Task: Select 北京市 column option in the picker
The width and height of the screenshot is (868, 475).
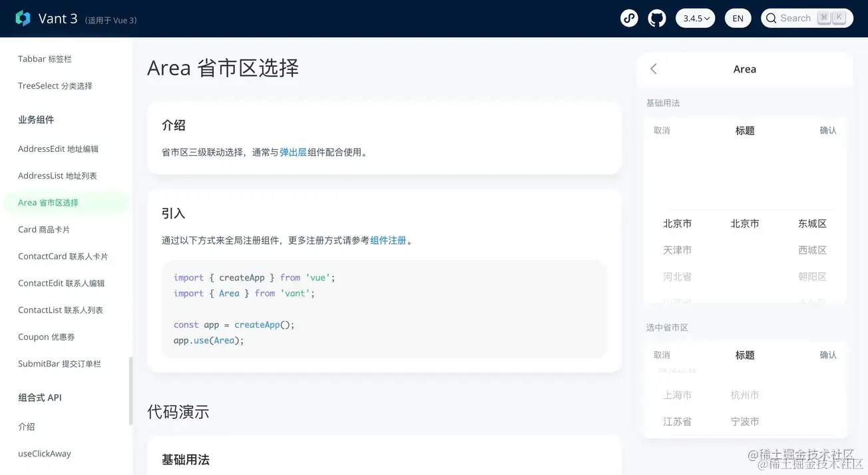Action: (x=677, y=223)
